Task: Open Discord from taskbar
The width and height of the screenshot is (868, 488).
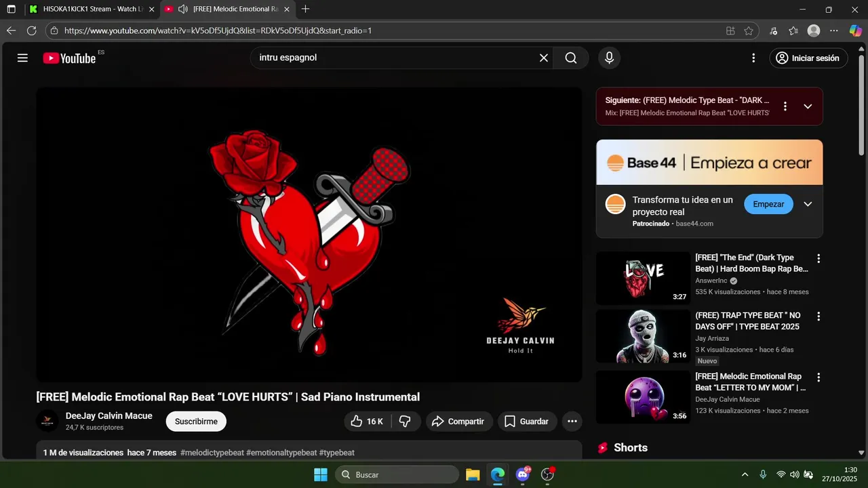Action: (x=522, y=474)
